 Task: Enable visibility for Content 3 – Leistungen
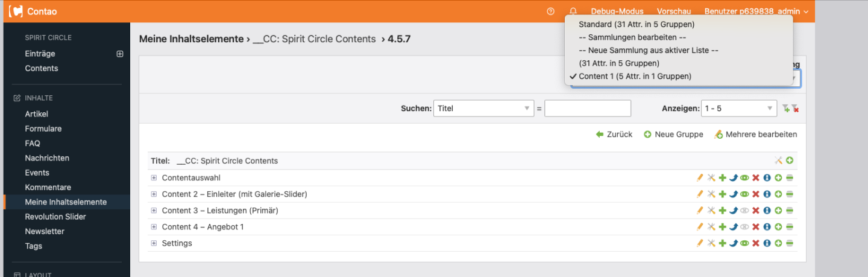[x=744, y=211]
